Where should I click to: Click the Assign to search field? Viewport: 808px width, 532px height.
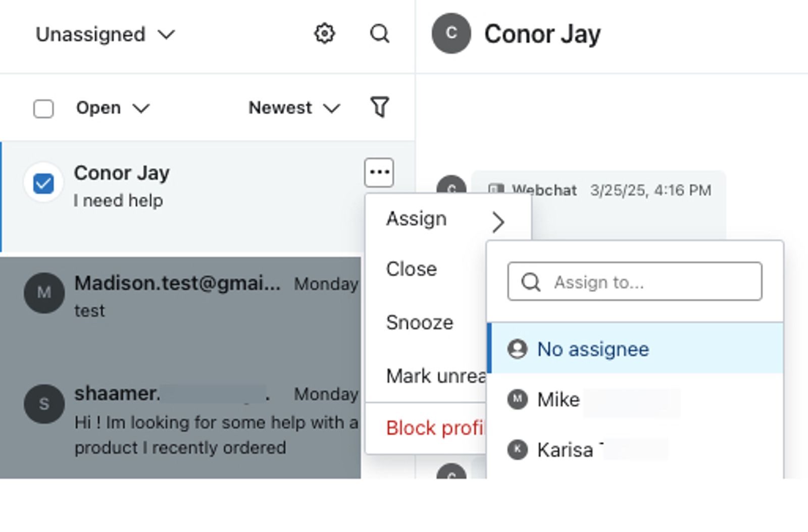pyautogui.click(x=635, y=282)
